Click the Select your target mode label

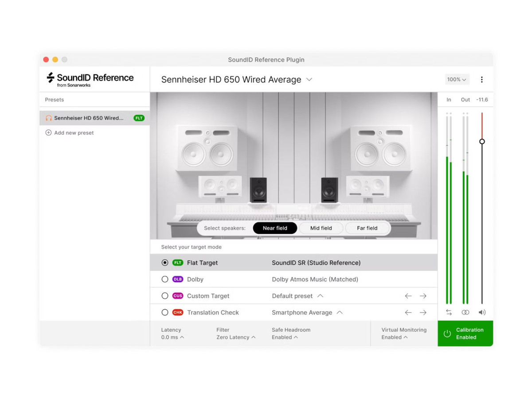click(x=191, y=247)
